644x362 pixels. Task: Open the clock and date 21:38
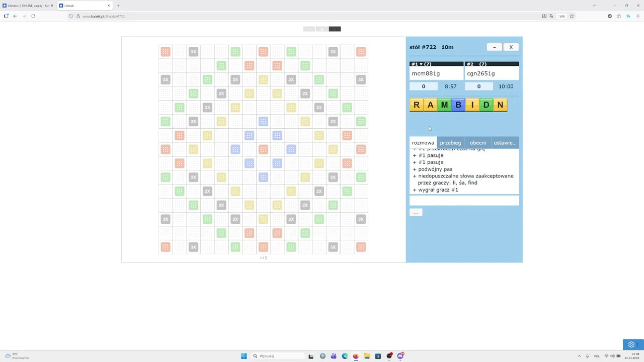pyautogui.click(x=631, y=356)
